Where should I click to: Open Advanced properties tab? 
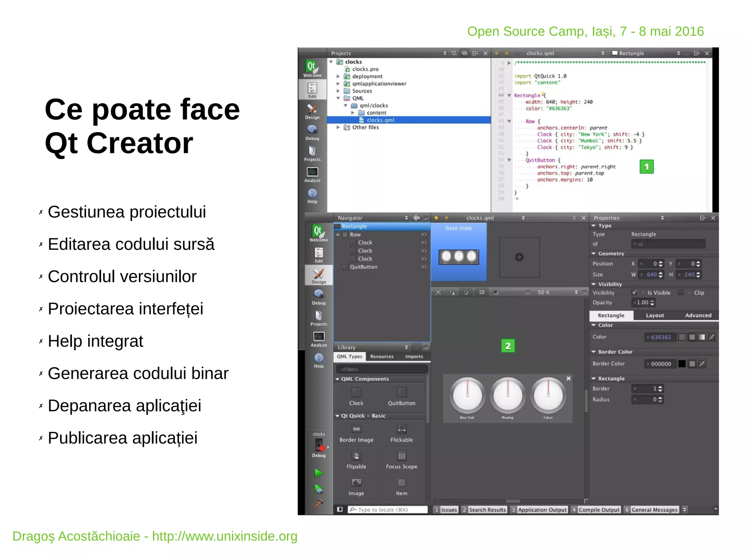698,315
